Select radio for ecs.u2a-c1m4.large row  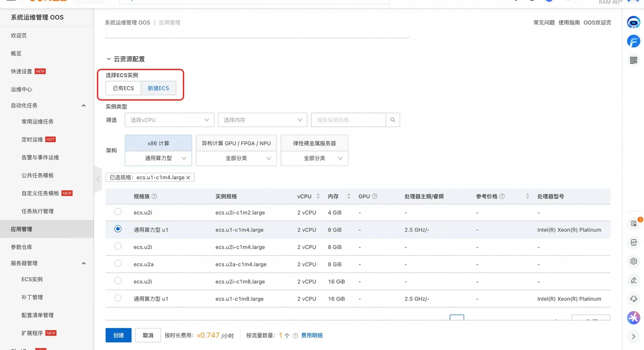[x=118, y=263]
